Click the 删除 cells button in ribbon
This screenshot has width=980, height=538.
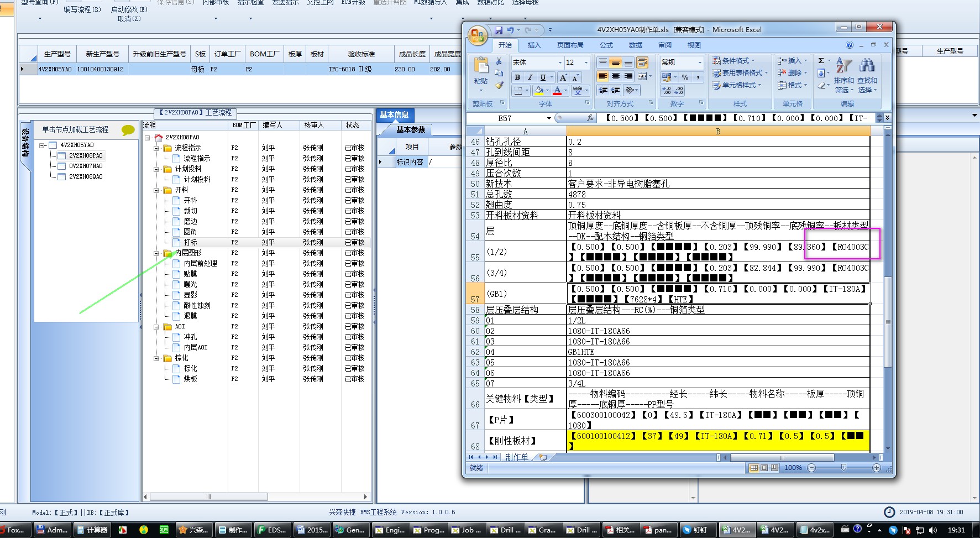coord(792,72)
